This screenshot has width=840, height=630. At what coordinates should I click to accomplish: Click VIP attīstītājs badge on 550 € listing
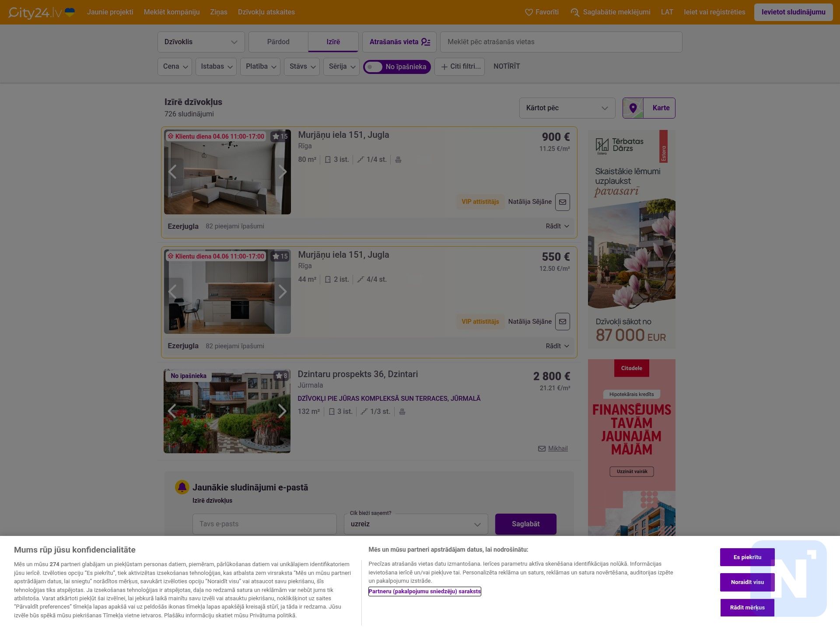(x=480, y=322)
